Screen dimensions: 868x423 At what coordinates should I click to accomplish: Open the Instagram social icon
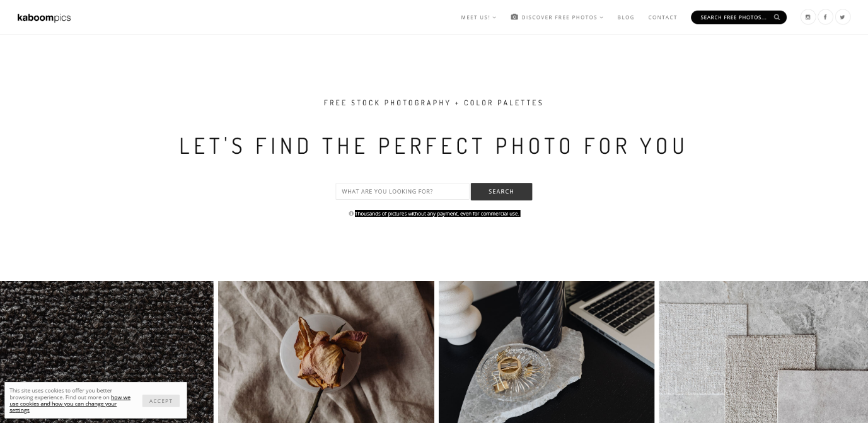click(x=808, y=17)
